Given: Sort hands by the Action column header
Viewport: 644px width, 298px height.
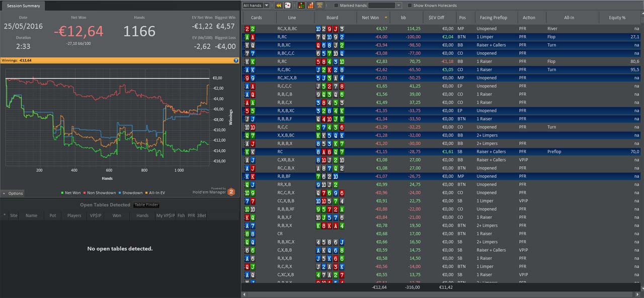Looking at the screenshot, I should 529,18.
